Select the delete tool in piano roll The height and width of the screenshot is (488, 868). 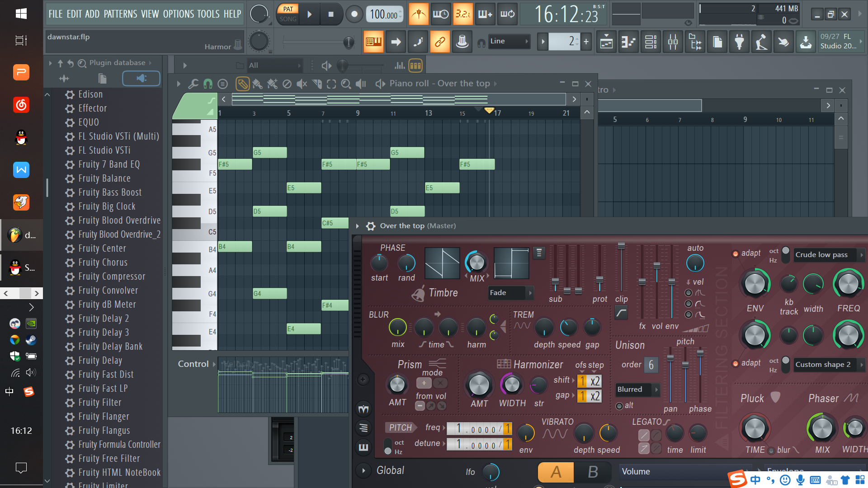coord(287,84)
